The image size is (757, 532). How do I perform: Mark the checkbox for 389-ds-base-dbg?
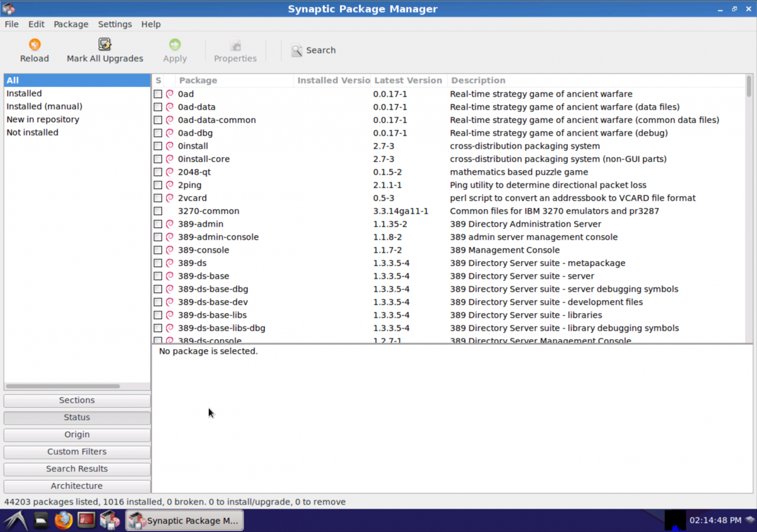point(158,289)
